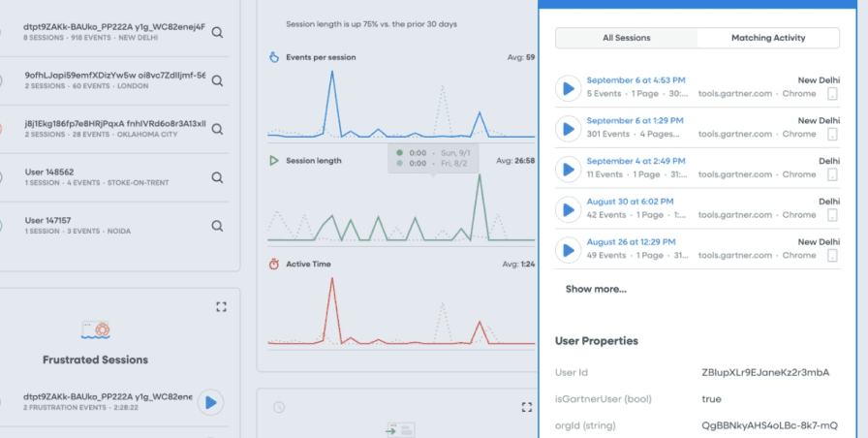Viewport: 868px width, 438px height.
Task: Click device icon on September 4 2:49 PM row
Action: 832,174
